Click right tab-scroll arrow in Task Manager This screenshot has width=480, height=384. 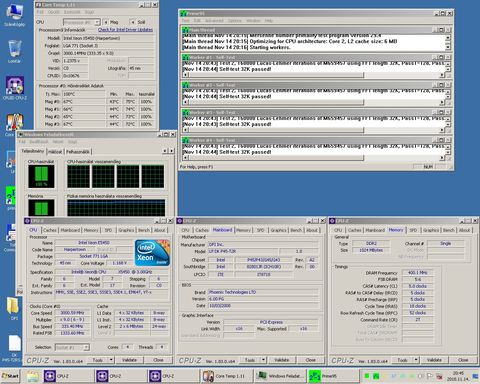pyautogui.click(x=172, y=151)
